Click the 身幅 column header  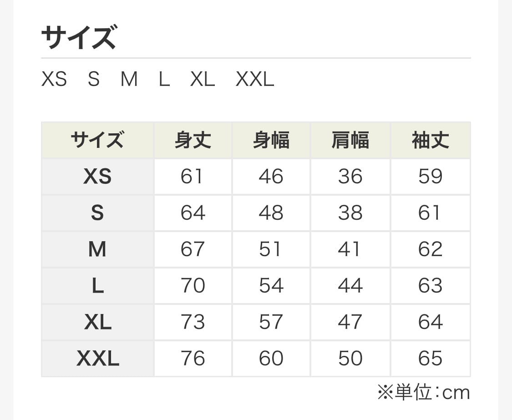(x=271, y=140)
